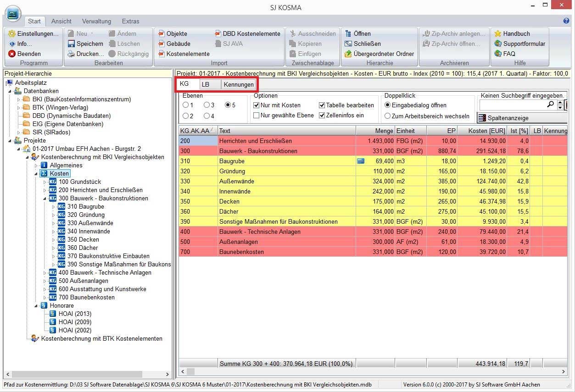The width and height of the screenshot is (575, 392).
Task: Click the search magnifier icon
Action: click(550, 105)
